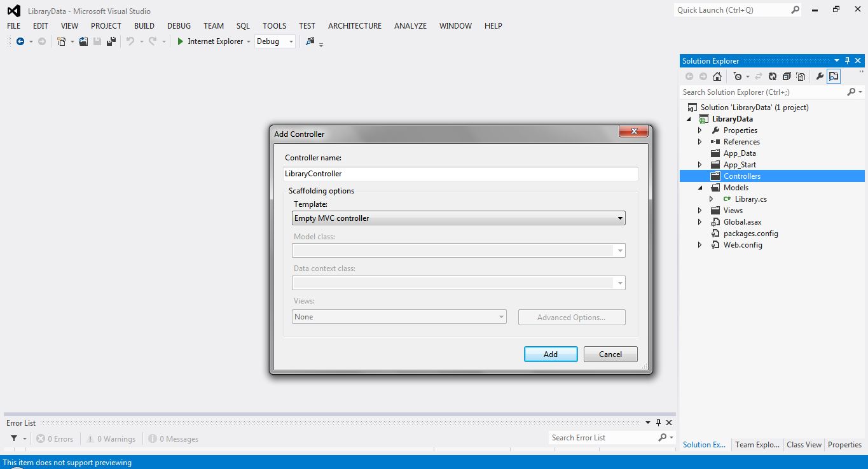The height and width of the screenshot is (469, 868).
Task: Click the Open File toolbar icon
Action: pyautogui.click(x=83, y=41)
